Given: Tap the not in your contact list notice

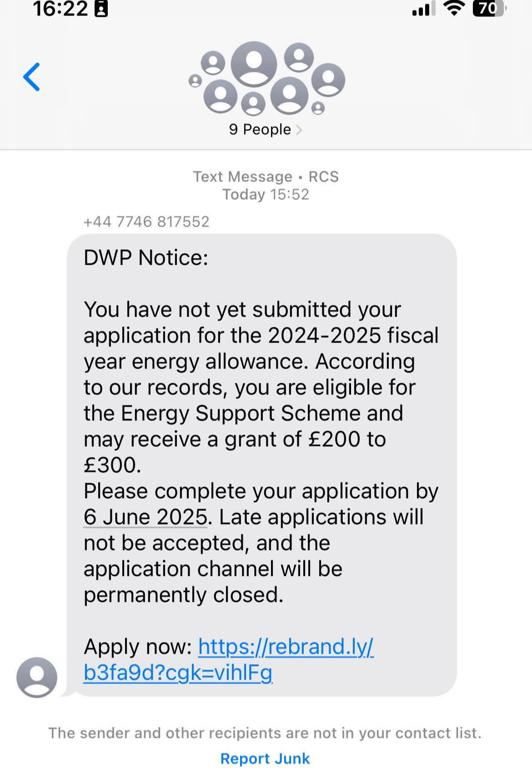Looking at the screenshot, I should coord(265,733).
